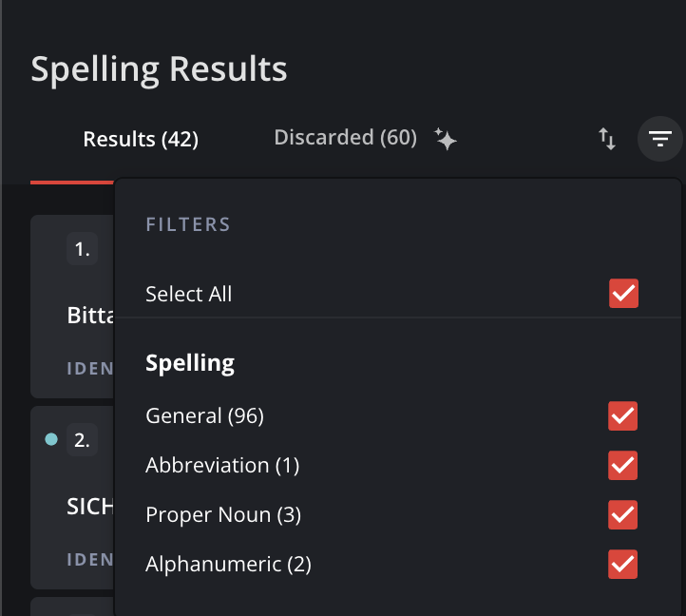Toggle the Alphanumeric (2) filter checkbox

tap(623, 564)
